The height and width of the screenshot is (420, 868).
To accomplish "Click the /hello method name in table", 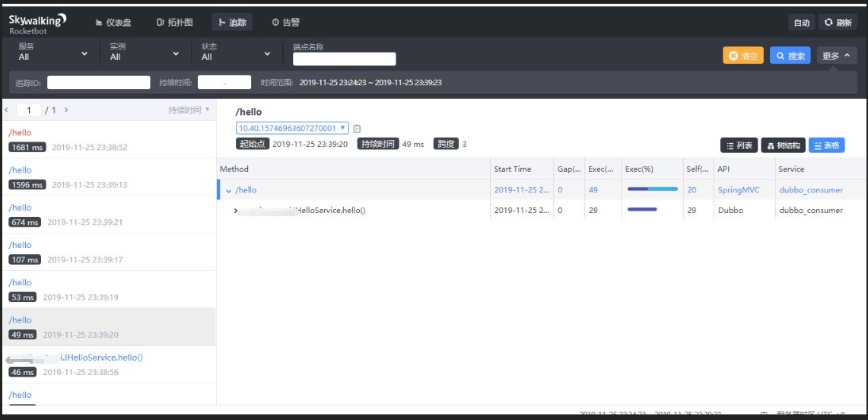I will click(x=246, y=189).
